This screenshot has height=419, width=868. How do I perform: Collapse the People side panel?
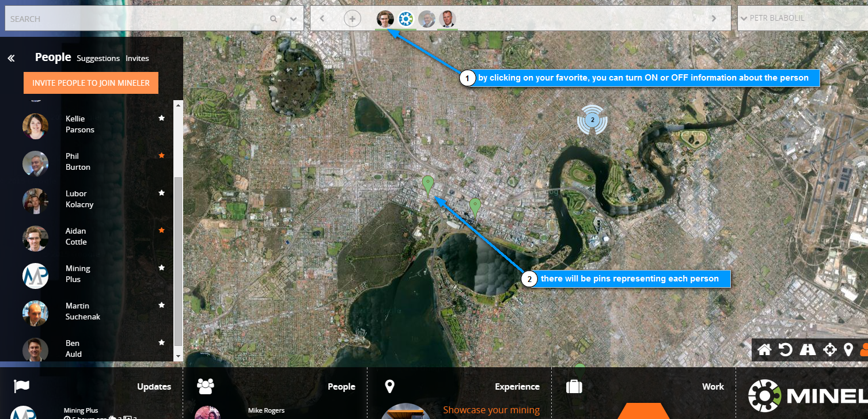tap(11, 58)
